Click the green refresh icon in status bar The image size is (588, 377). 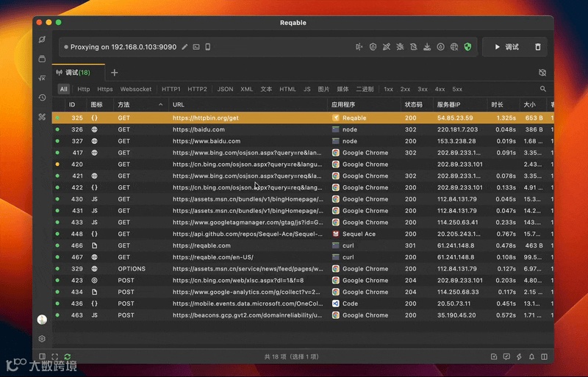(x=68, y=356)
